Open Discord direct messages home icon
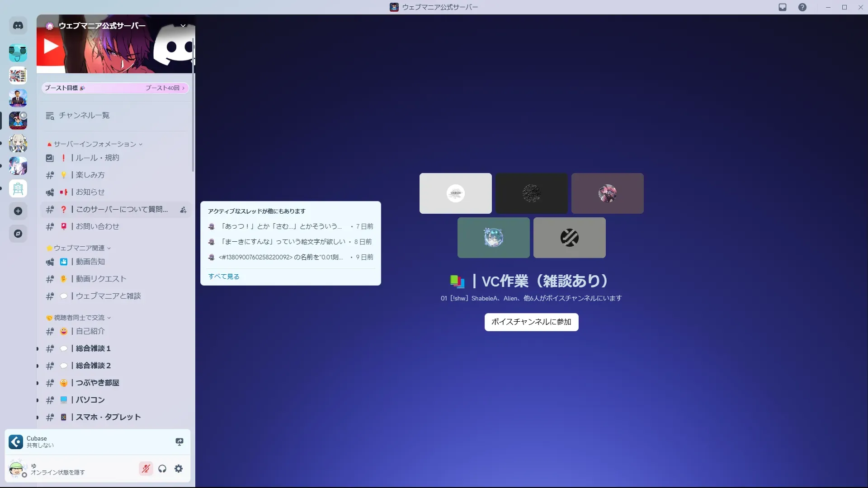Screen dimensions: 868x488 (18, 26)
